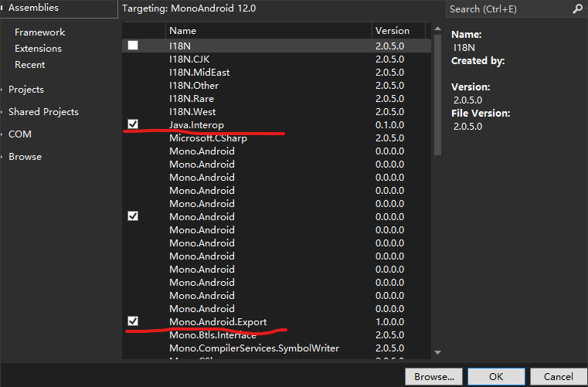Select the I18N.West row

277,112
